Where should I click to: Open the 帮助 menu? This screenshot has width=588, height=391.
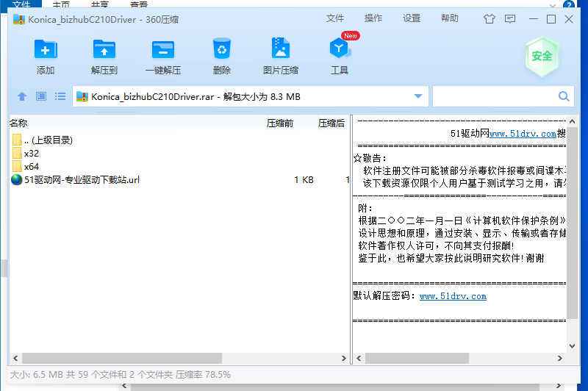(450, 18)
